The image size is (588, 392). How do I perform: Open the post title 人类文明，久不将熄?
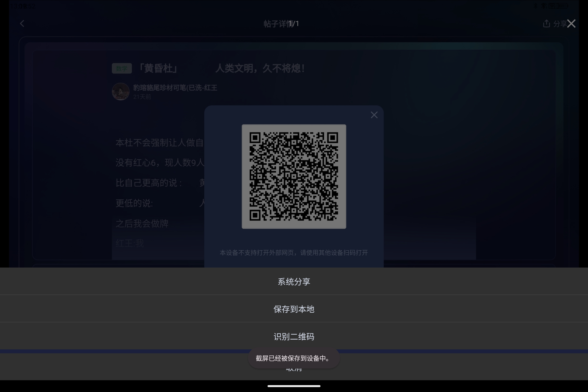pyautogui.click(x=259, y=68)
